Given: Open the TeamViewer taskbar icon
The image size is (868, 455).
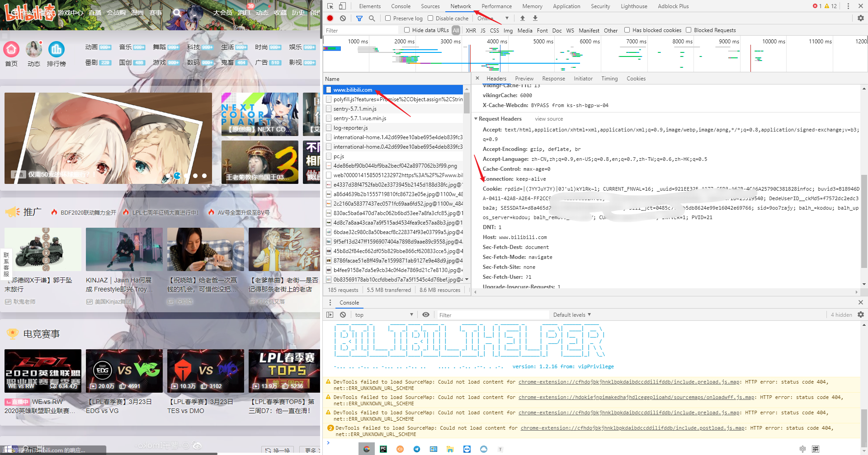Looking at the screenshot, I should [x=467, y=449].
